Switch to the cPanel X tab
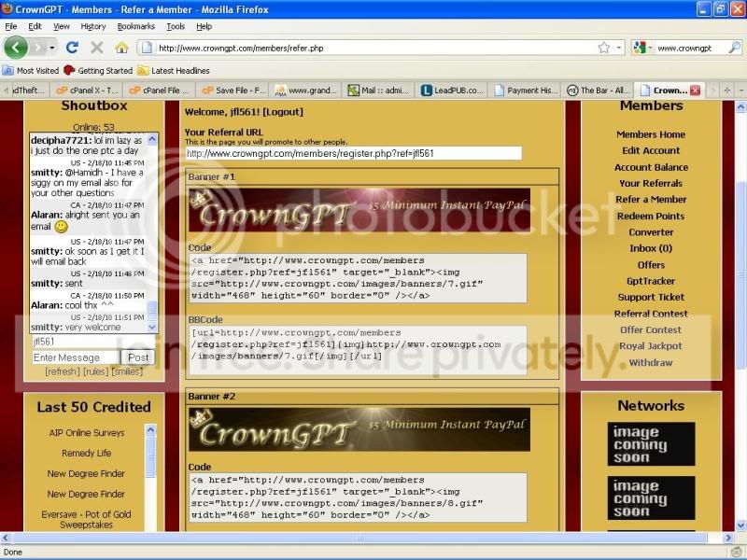Image resolution: width=747 pixels, height=560 pixels. pos(87,91)
